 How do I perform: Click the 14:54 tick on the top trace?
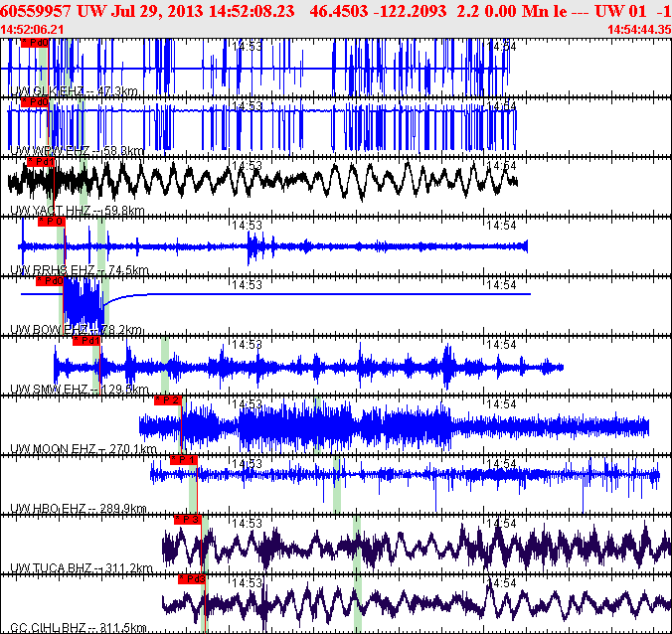(x=504, y=46)
